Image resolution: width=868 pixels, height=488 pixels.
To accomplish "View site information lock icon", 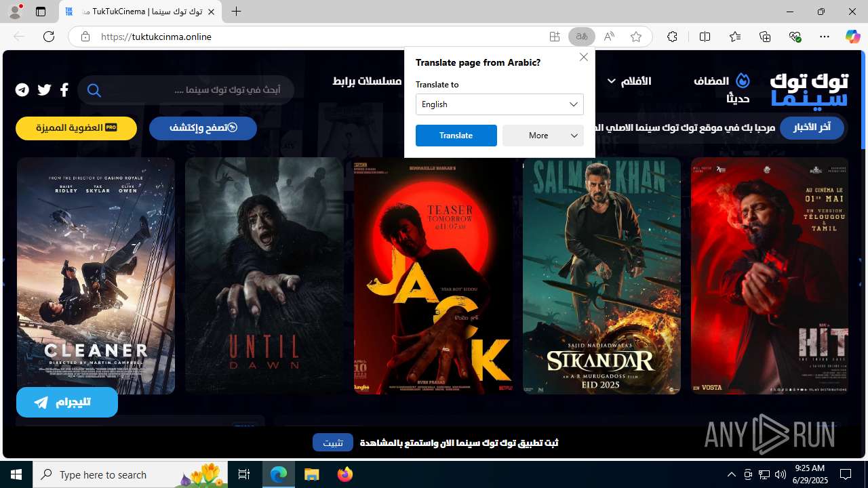I will pyautogui.click(x=85, y=37).
